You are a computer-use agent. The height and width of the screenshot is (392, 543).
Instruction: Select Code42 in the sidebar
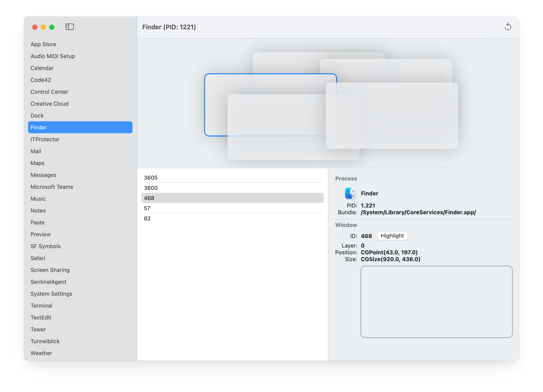(80, 80)
